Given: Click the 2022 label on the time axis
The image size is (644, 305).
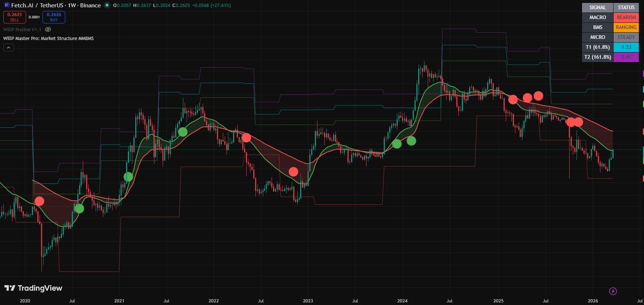Looking at the screenshot, I should point(214,301).
